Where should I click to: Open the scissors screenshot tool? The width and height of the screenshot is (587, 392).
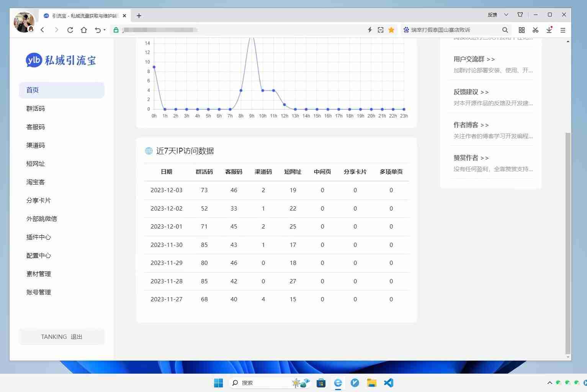[535, 30]
